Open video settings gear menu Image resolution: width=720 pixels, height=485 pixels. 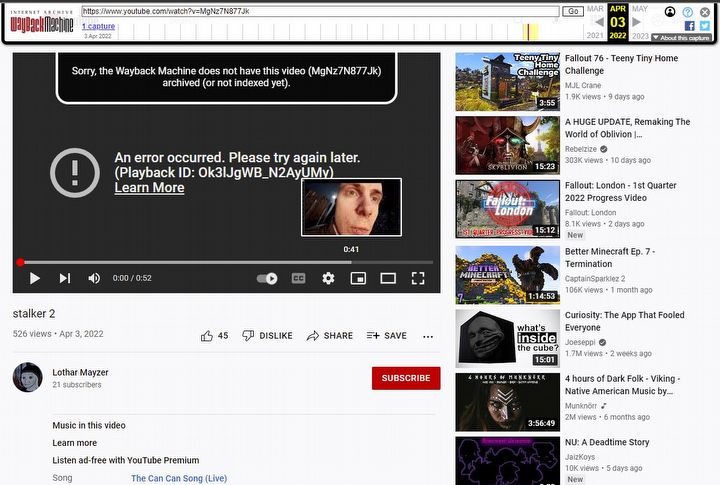[x=328, y=278]
